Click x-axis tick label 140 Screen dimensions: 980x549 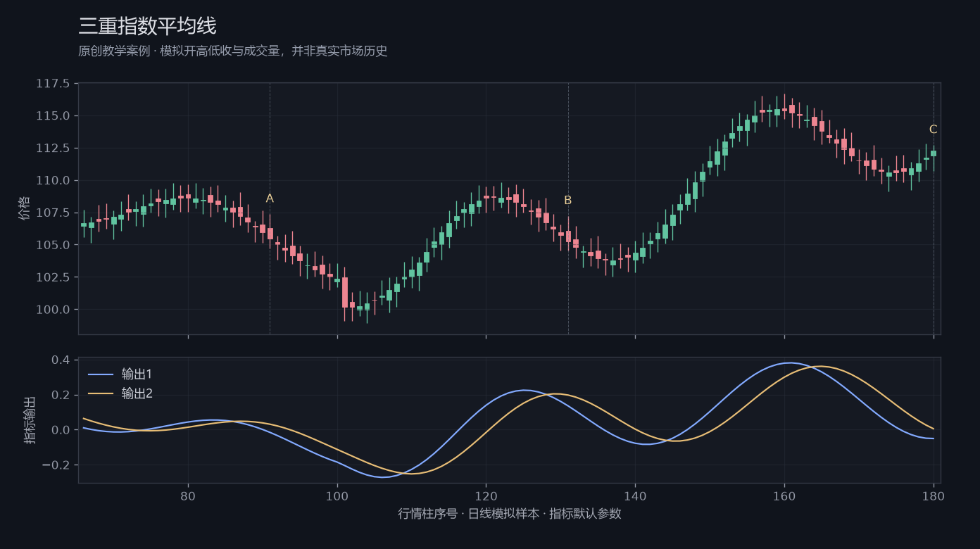[x=635, y=495]
